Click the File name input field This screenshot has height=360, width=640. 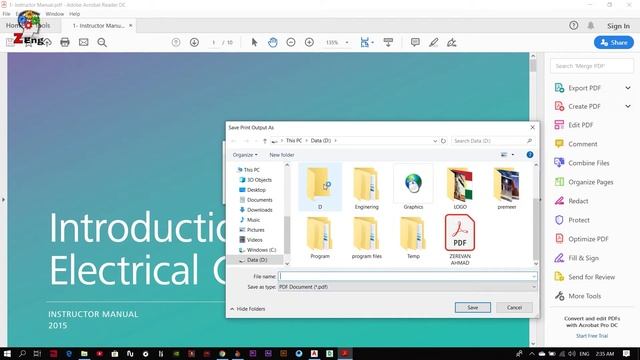[407, 276]
